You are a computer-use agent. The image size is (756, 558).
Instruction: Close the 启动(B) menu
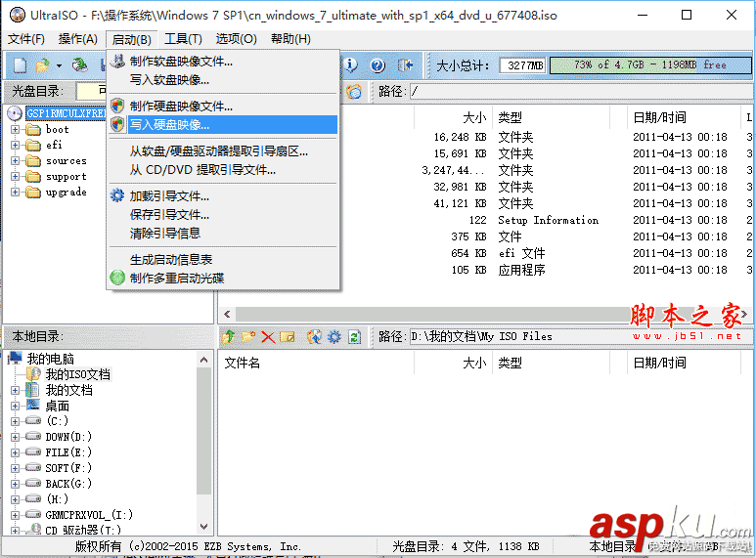(x=132, y=39)
